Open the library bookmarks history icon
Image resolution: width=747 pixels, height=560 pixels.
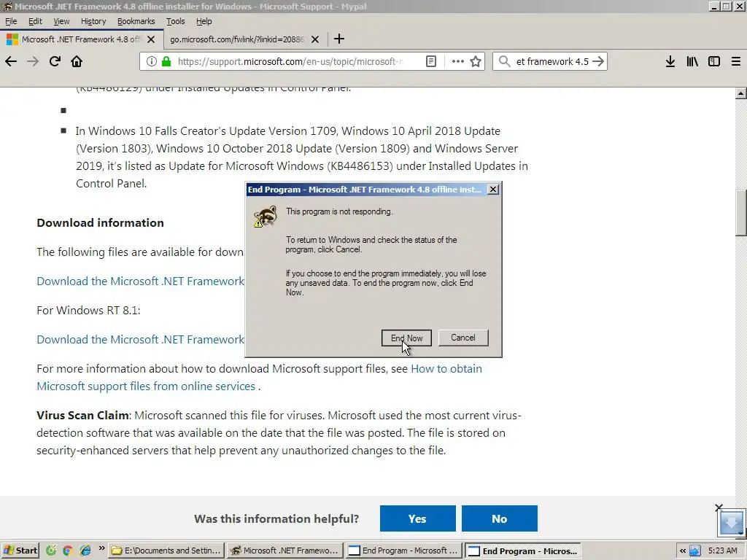(x=692, y=61)
